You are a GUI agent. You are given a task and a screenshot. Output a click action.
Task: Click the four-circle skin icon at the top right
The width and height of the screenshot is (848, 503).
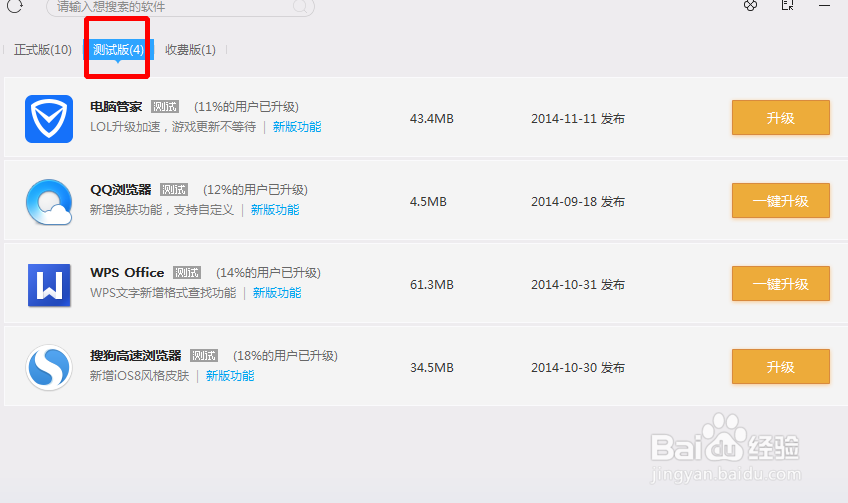(750, 5)
